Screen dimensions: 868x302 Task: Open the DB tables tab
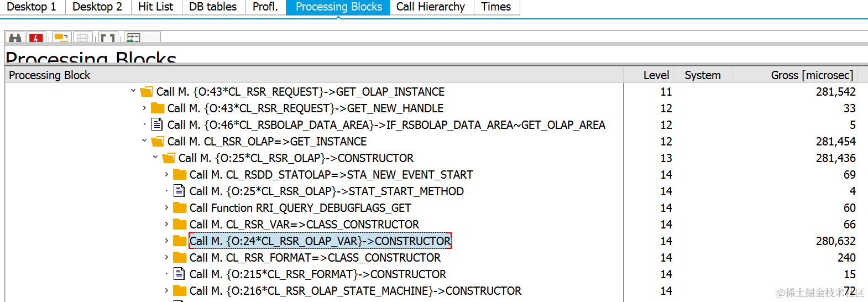point(213,7)
